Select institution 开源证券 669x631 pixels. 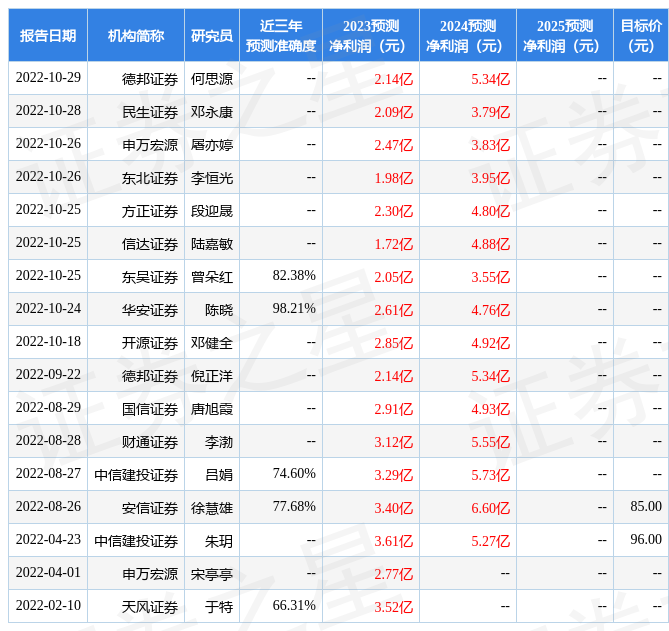click(x=150, y=343)
